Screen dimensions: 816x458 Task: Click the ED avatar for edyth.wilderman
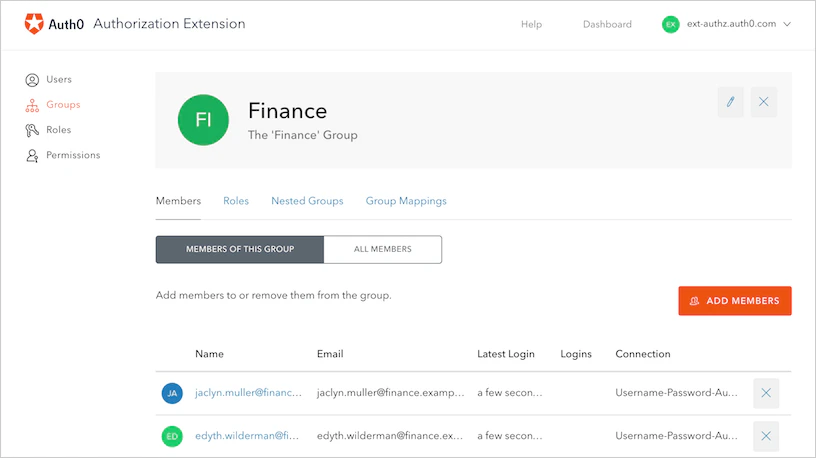(x=172, y=436)
